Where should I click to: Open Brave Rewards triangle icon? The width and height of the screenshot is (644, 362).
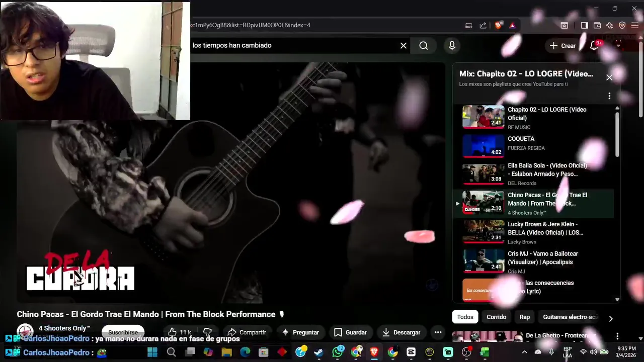tap(512, 25)
